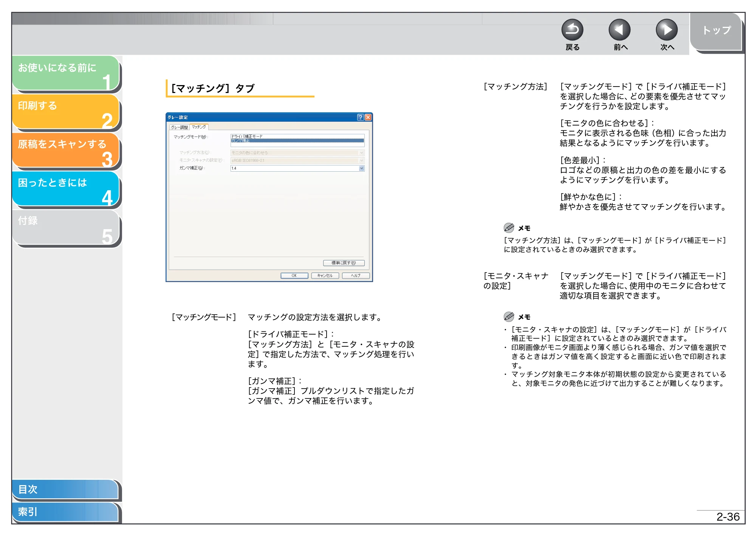The image size is (756, 535).
Task: Click the [マッチング] タブ heading
Action: pos(213,88)
